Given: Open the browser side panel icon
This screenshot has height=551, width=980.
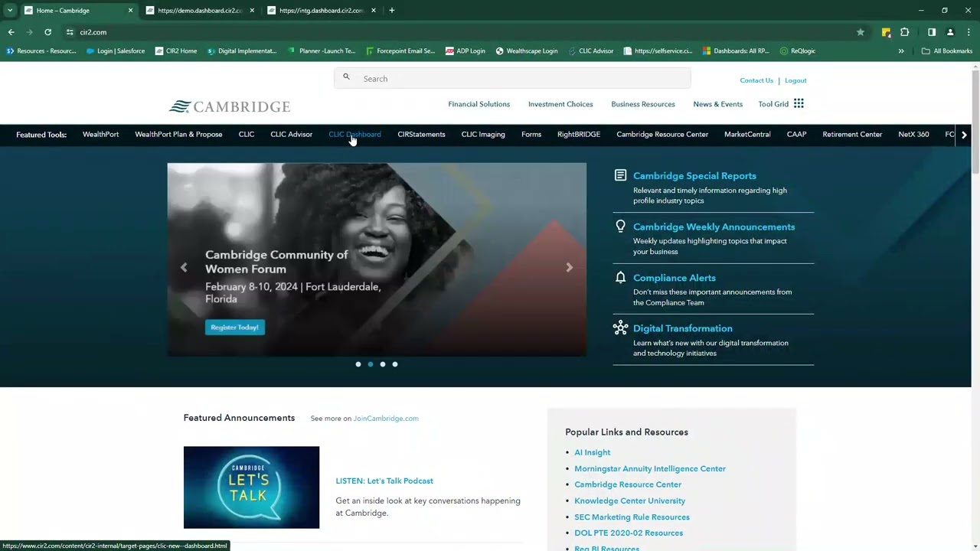Looking at the screenshot, I should (x=932, y=32).
